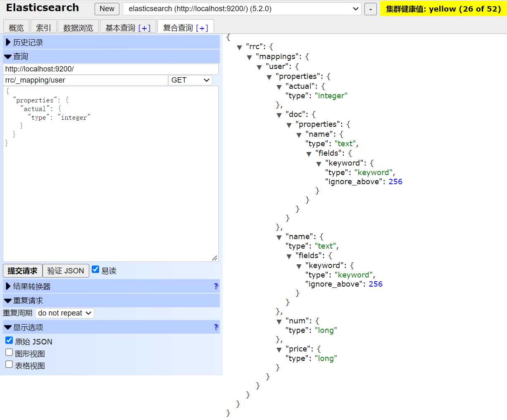The width and height of the screenshot is (507, 420).
Task: Click the 验证 JSON button
Action: [66, 271]
